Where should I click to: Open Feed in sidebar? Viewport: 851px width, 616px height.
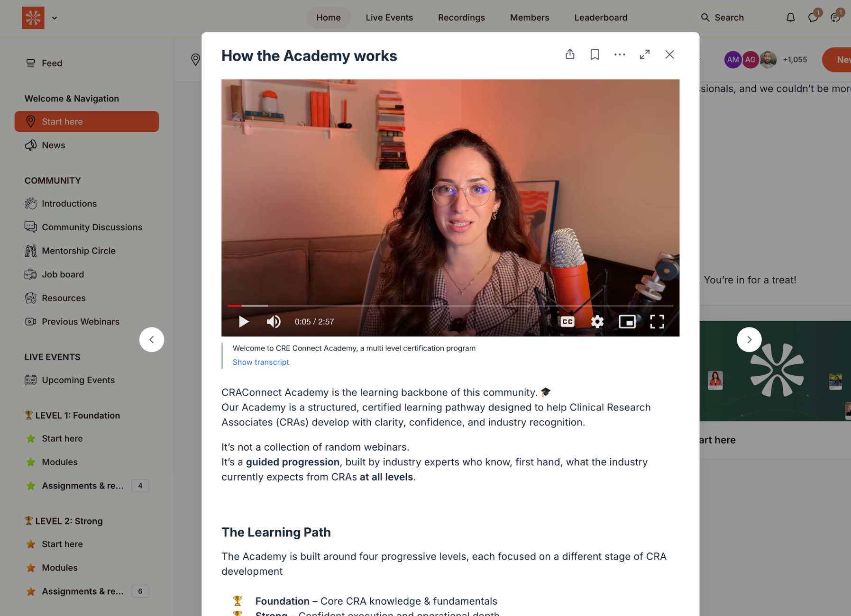(87, 63)
